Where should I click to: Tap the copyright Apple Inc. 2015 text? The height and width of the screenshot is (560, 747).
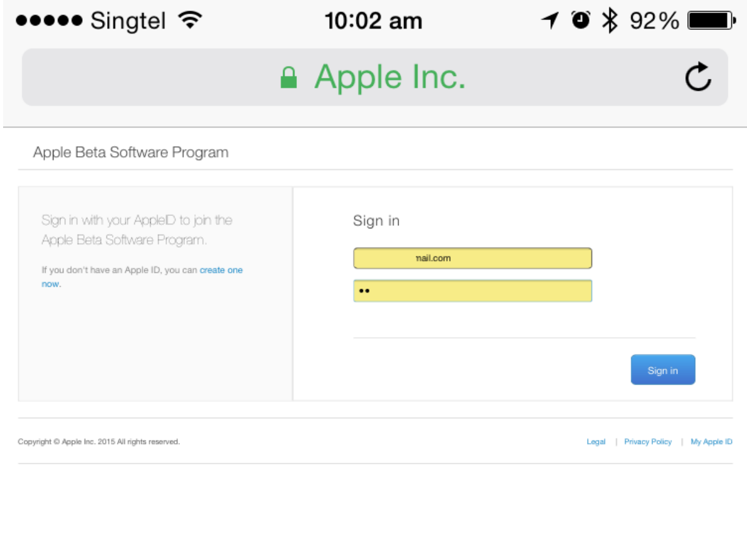pos(99,442)
